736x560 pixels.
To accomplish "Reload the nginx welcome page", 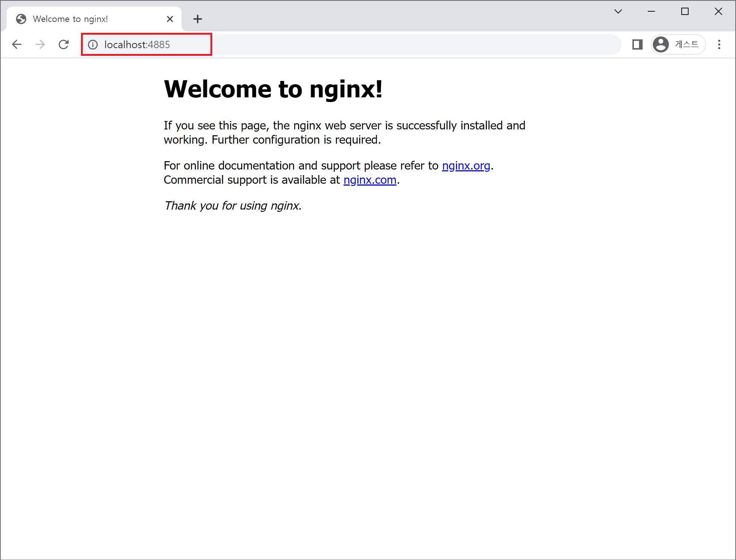I will (63, 44).
